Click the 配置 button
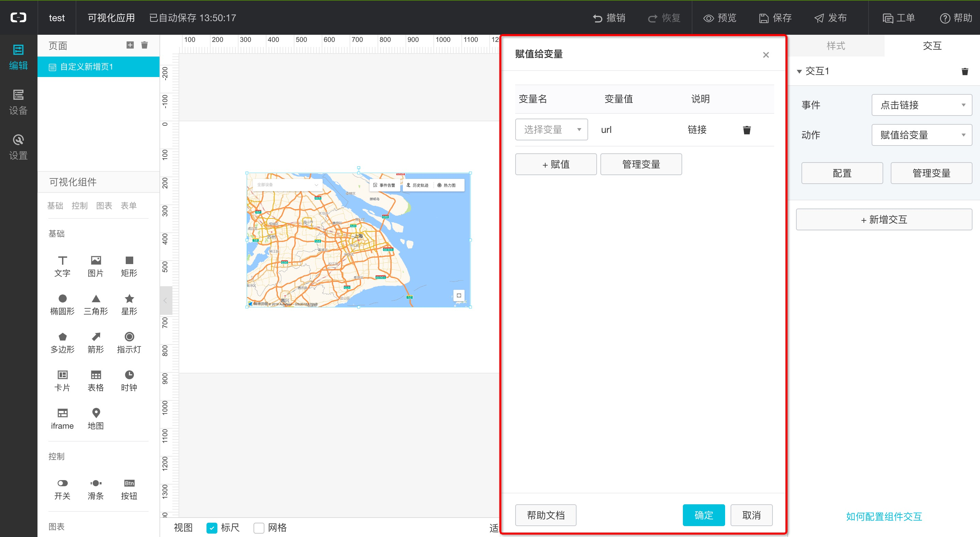Image resolution: width=980 pixels, height=537 pixels. [842, 173]
